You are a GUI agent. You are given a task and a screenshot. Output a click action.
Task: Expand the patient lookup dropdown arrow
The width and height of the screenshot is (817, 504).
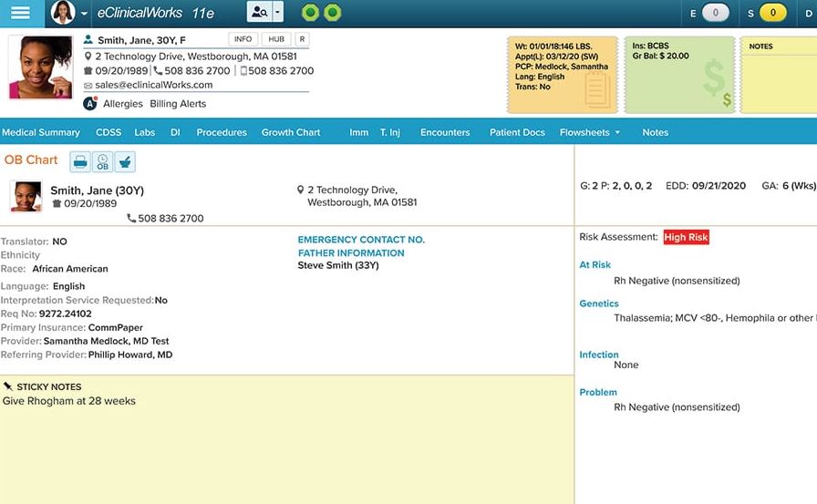[x=278, y=12]
